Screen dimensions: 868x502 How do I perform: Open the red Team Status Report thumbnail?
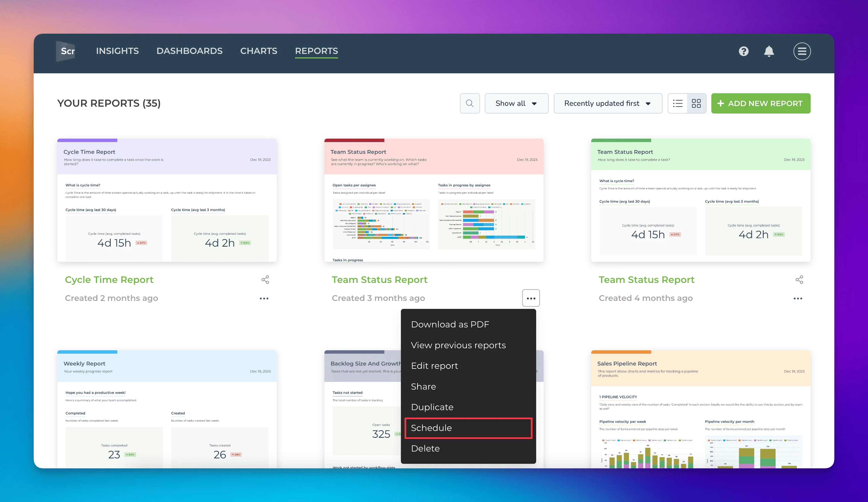pos(434,200)
